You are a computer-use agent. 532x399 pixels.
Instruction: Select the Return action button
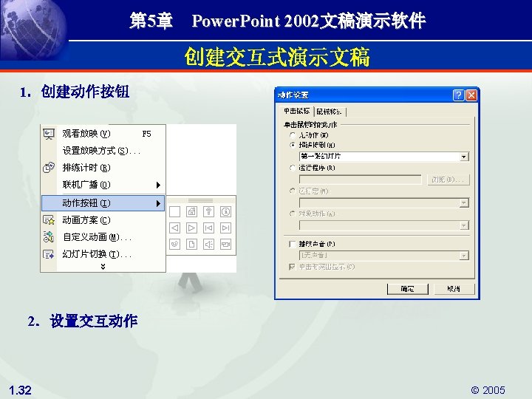(x=174, y=245)
